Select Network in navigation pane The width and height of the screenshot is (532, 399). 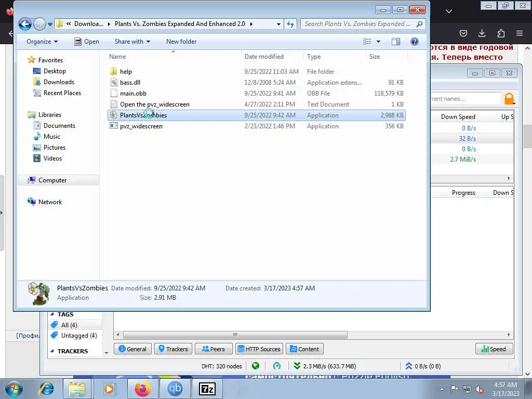click(50, 202)
